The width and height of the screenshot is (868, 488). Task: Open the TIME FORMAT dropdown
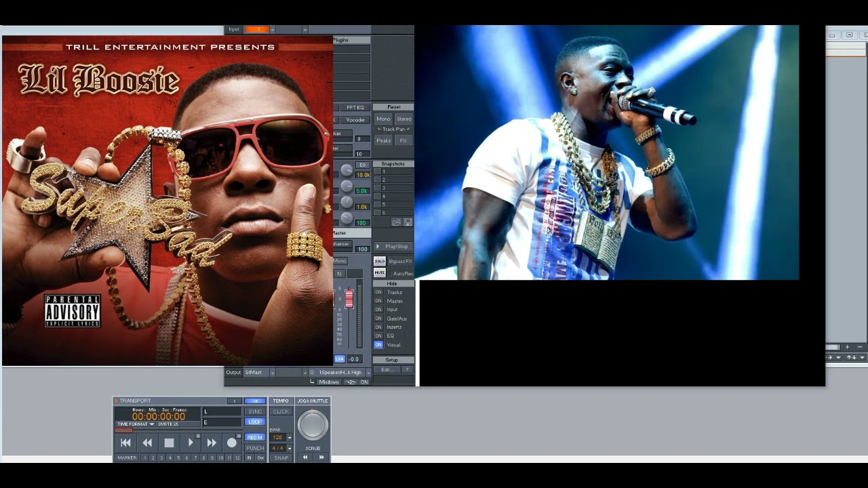point(135,424)
